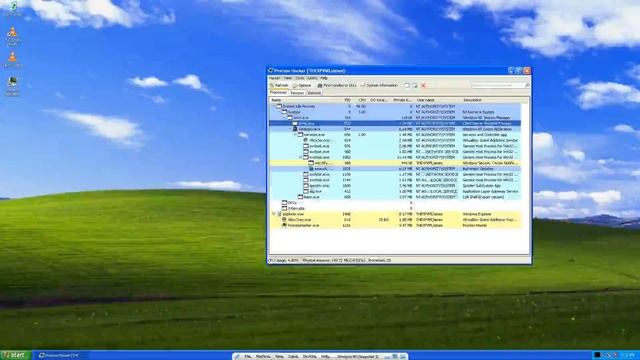Click the winlogon.exe process icon
Image resolution: width=640 pixels, height=360 pixels.
[x=295, y=129]
